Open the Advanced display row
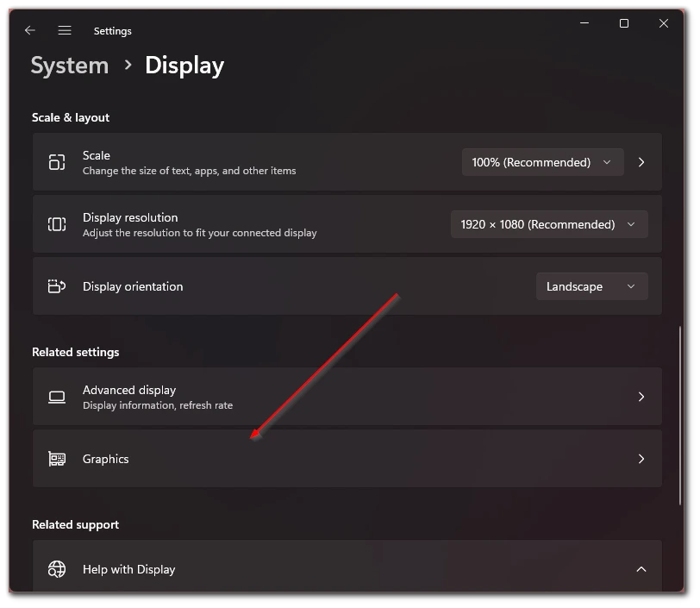700x608 pixels. 347,397
